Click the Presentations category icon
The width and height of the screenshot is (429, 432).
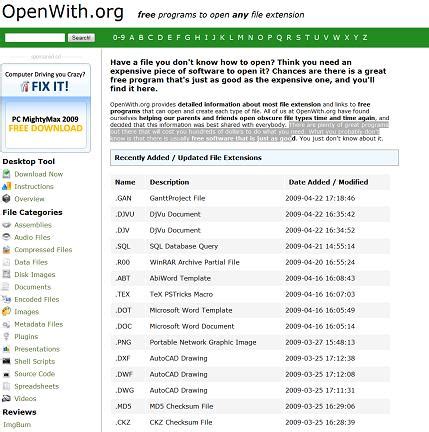pos(6,349)
